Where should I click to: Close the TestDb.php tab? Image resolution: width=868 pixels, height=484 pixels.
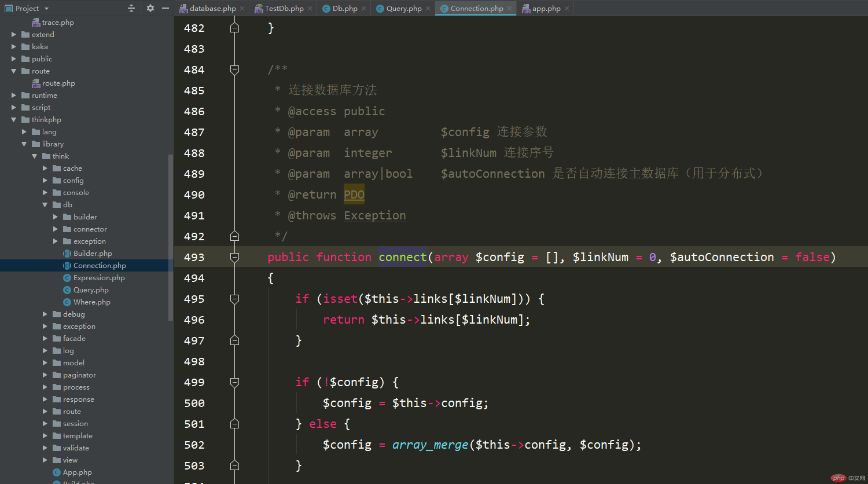point(310,9)
